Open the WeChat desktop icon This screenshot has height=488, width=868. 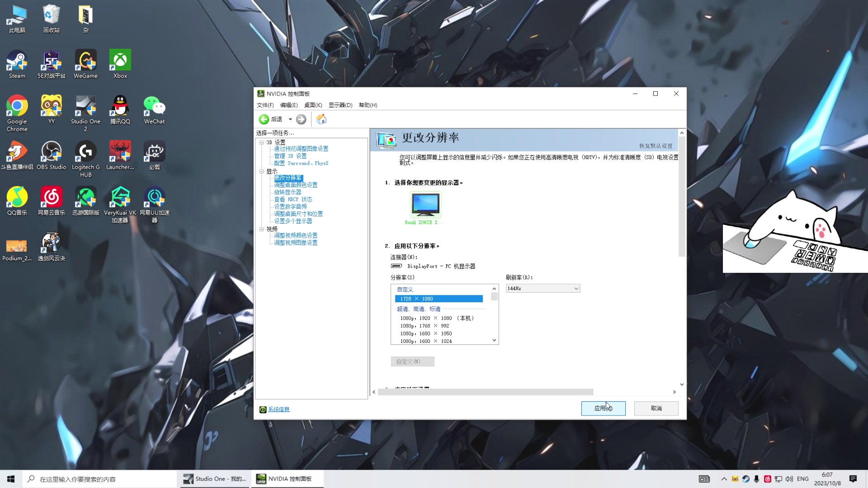tap(155, 110)
